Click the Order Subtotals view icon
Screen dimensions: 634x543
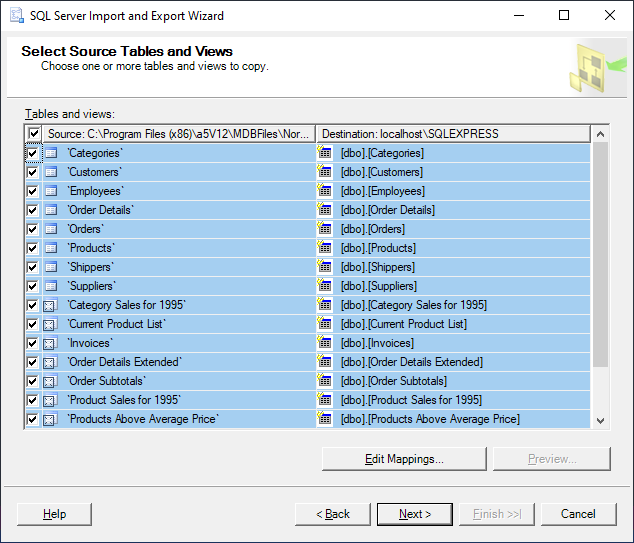pos(51,381)
